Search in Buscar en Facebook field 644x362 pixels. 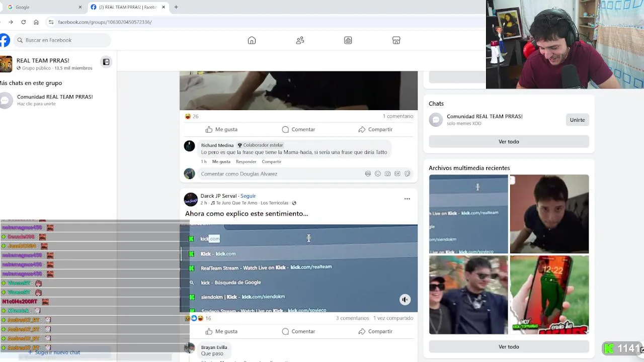pyautogui.click(x=63, y=40)
